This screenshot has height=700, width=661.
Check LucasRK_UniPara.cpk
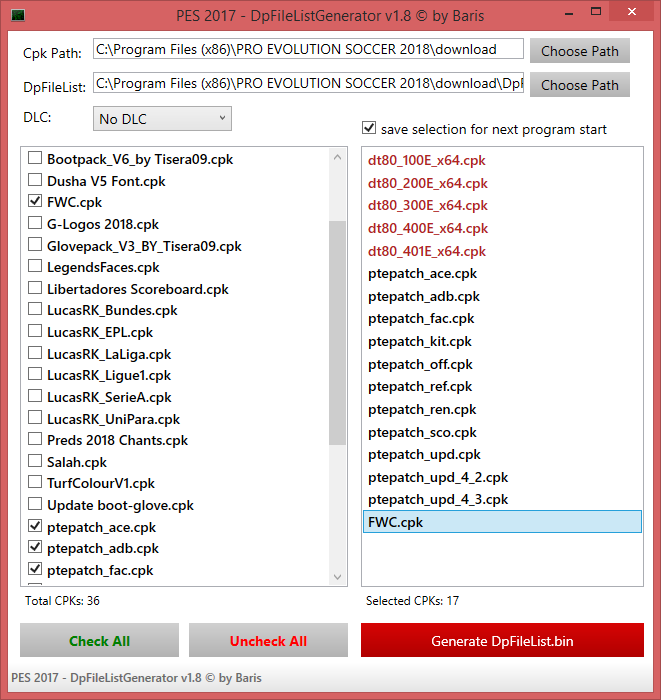pyautogui.click(x=35, y=418)
